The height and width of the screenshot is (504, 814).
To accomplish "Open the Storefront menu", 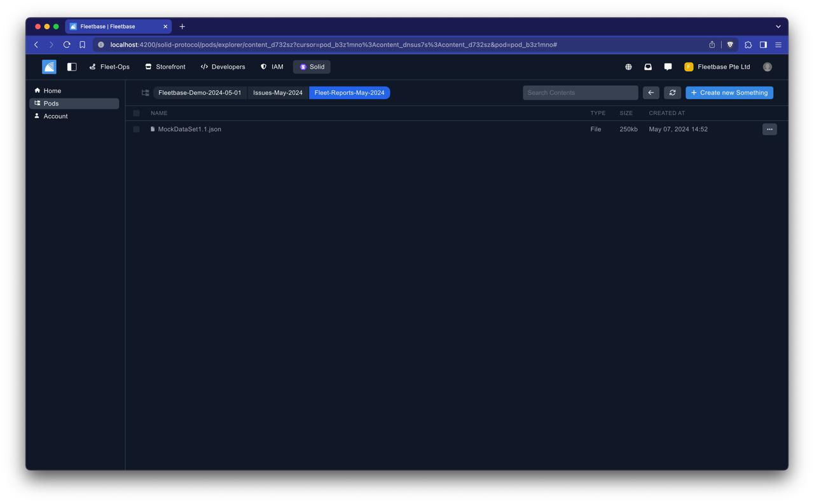I will pos(165,67).
